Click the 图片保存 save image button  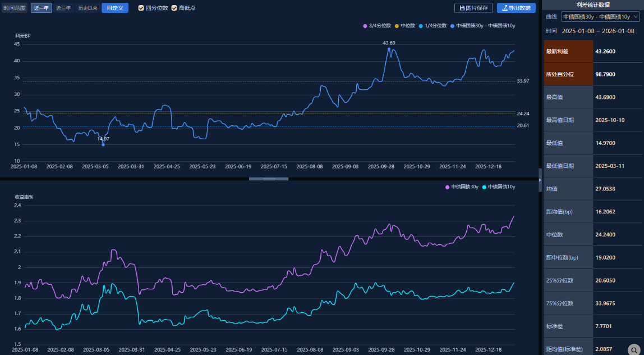(x=473, y=8)
